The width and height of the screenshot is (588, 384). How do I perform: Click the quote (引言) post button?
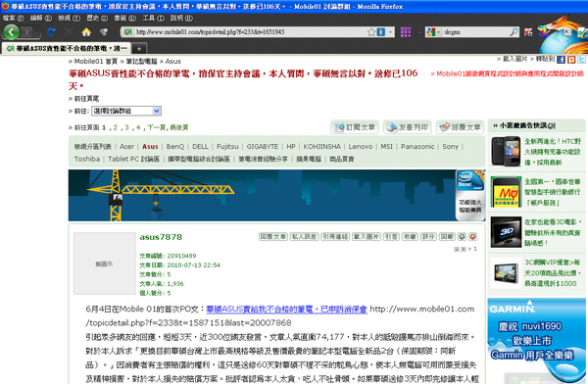pyautogui.click(x=391, y=237)
